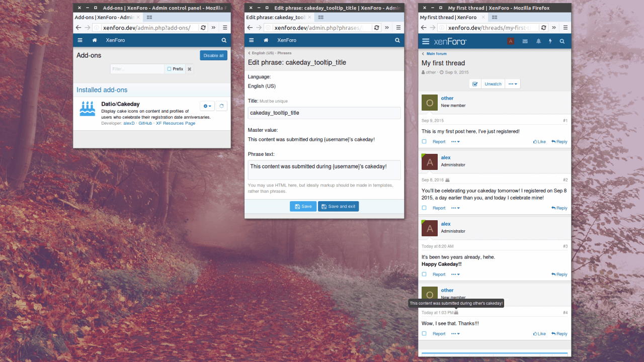Image resolution: width=644 pixels, height=362 pixels.
Task: Click Unwatch button
Action: pyautogui.click(x=493, y=84)
